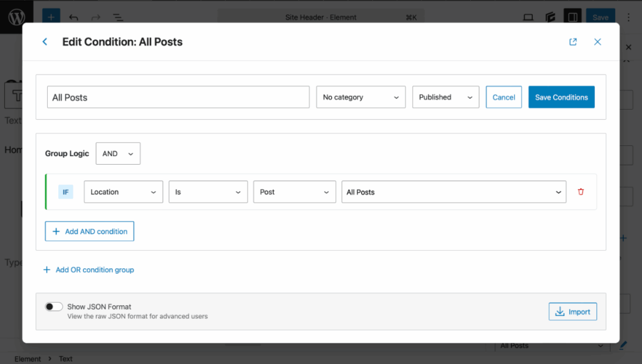
Task: Go back with the left chevron arrow
Action: pos(45,42)
